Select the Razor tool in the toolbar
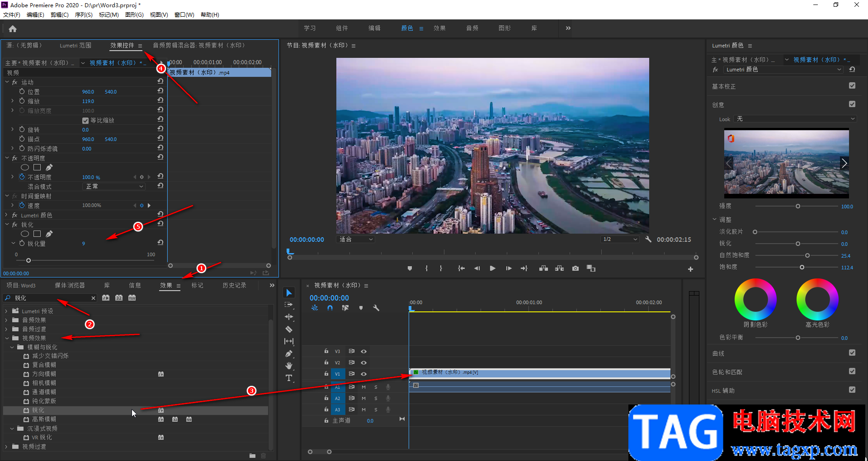Image resolution: width=868 pixels, height=461 pixels. [x=289, y=329]
